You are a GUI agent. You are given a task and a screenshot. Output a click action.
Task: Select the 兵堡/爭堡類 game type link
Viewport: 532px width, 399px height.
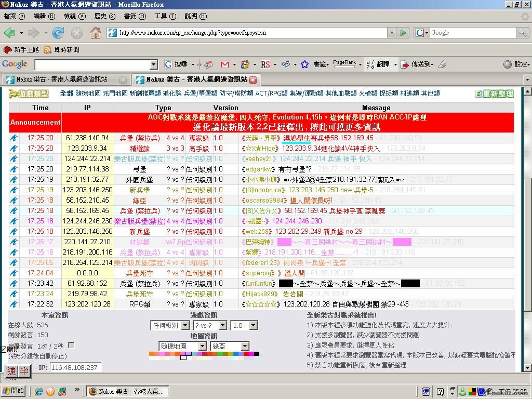pos(200,94)
